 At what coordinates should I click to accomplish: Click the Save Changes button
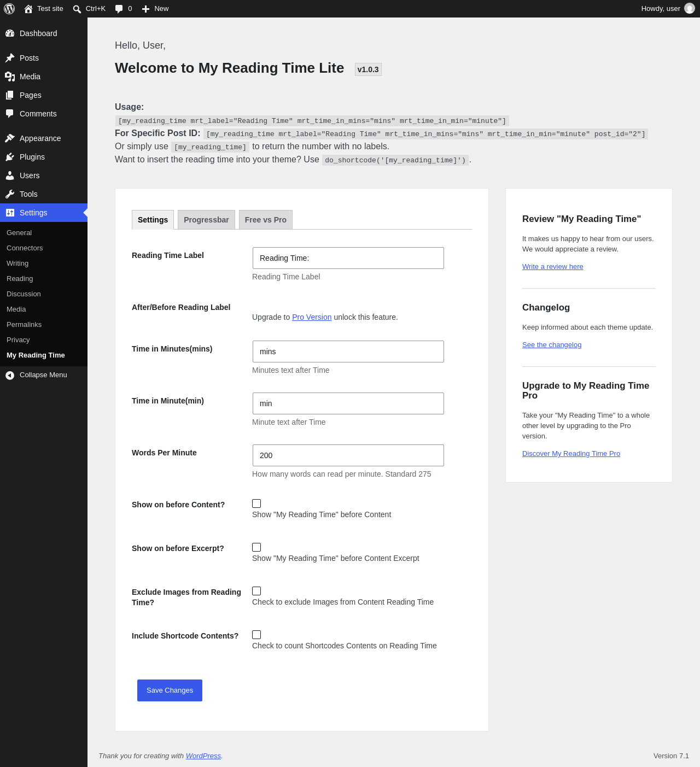point(170,690)
